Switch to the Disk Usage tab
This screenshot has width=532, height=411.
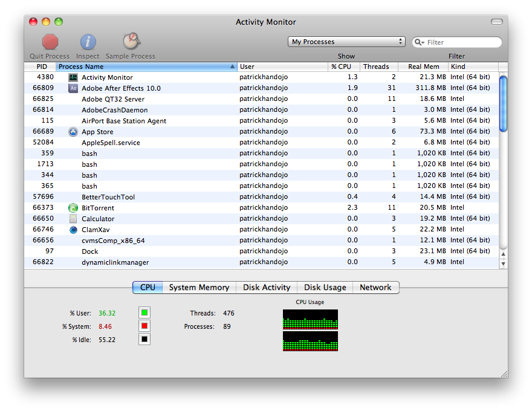325,287
